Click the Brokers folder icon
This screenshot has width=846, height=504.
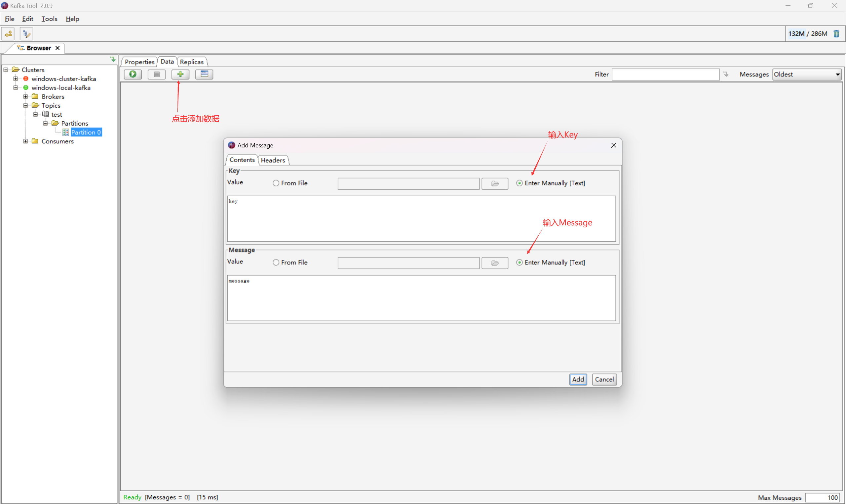pyautogui.click(x=35, y=97)
